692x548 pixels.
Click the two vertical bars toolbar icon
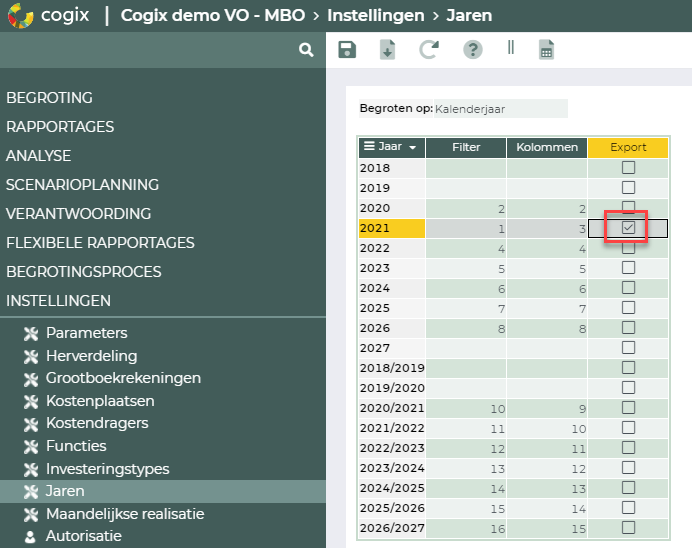coord(511,47)
